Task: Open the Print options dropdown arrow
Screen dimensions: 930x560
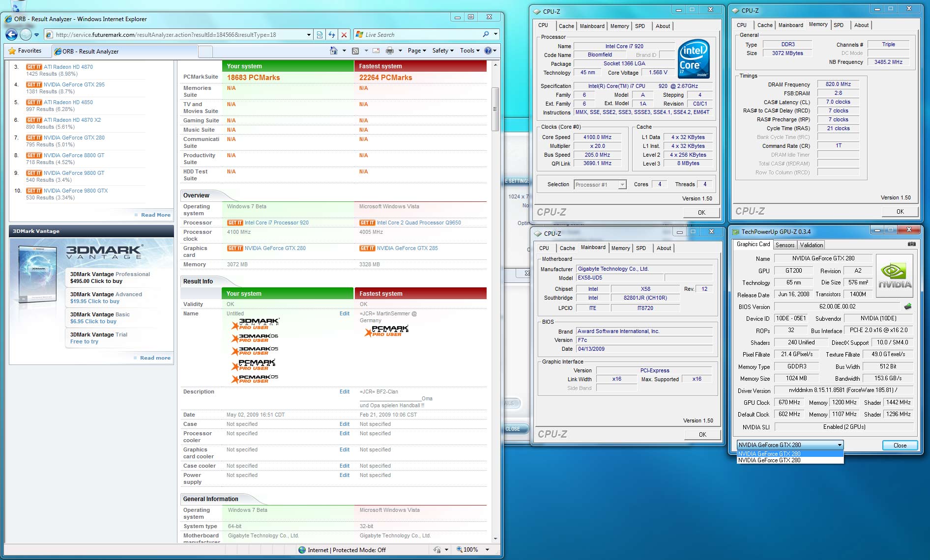Action: (400, 51)
